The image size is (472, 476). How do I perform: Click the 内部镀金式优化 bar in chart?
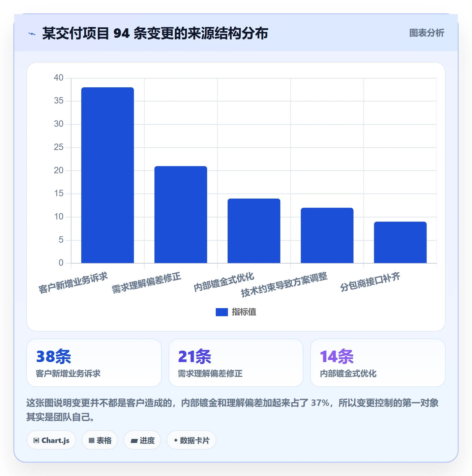tap(254, 231)
